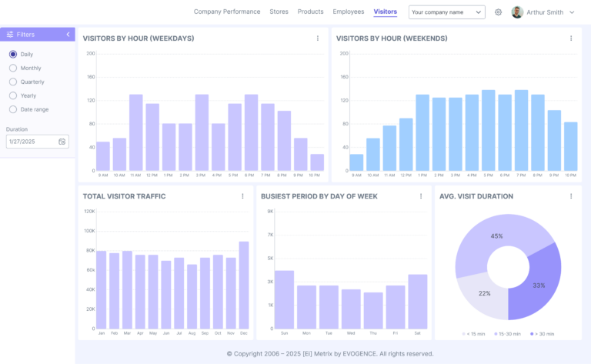
Task: Open the settings gear icon
Action: click(x=499, y=12)
